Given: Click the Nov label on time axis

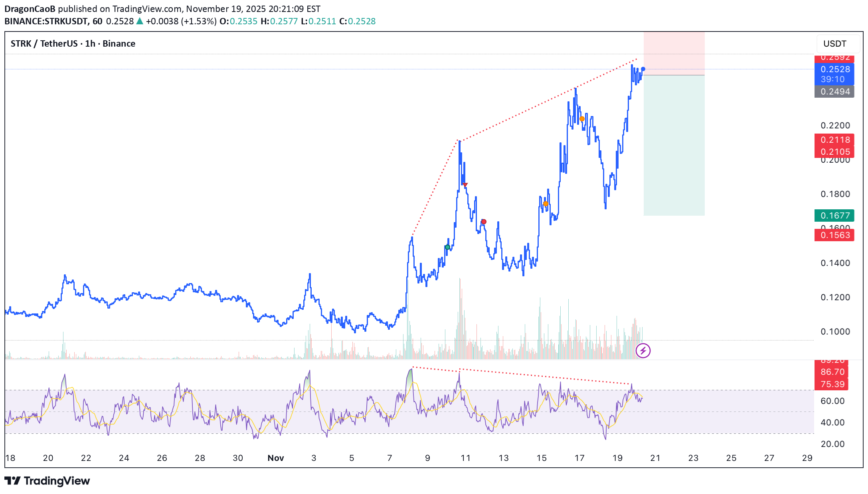Looking at the screenshot, I should (275, 458).
